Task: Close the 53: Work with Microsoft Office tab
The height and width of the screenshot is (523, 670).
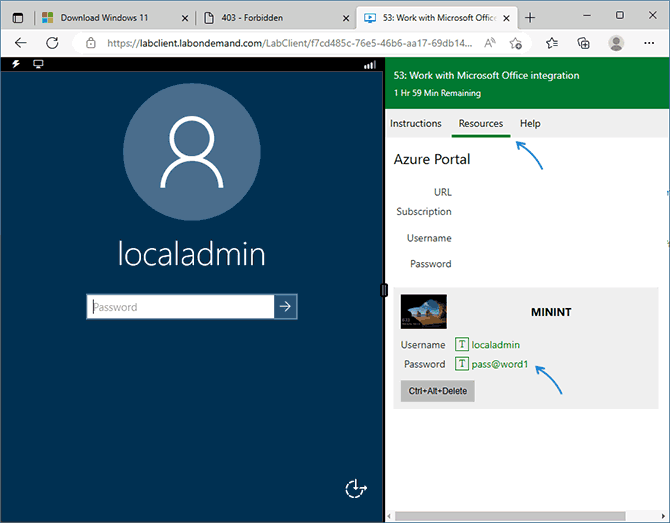Action: coord(506,18)
